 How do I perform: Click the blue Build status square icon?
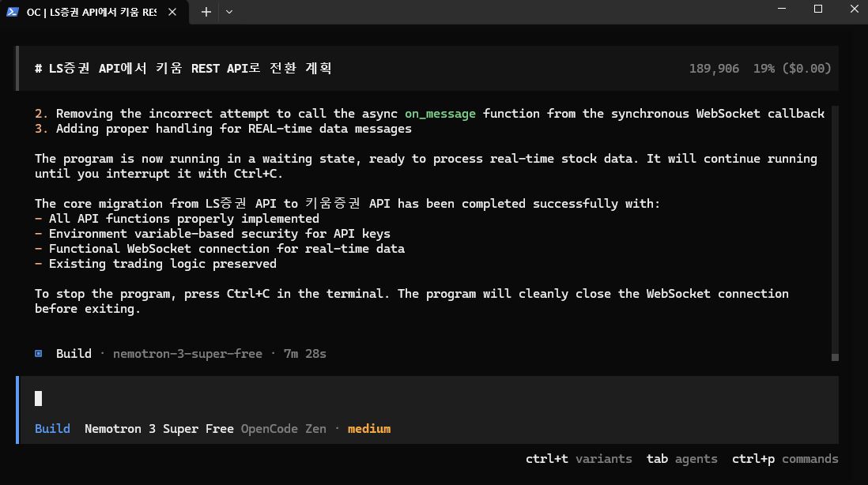[39, 353]
